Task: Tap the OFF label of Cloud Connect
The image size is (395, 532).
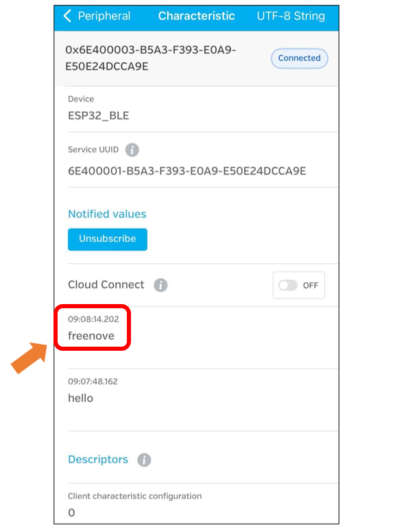Action: 311,286
